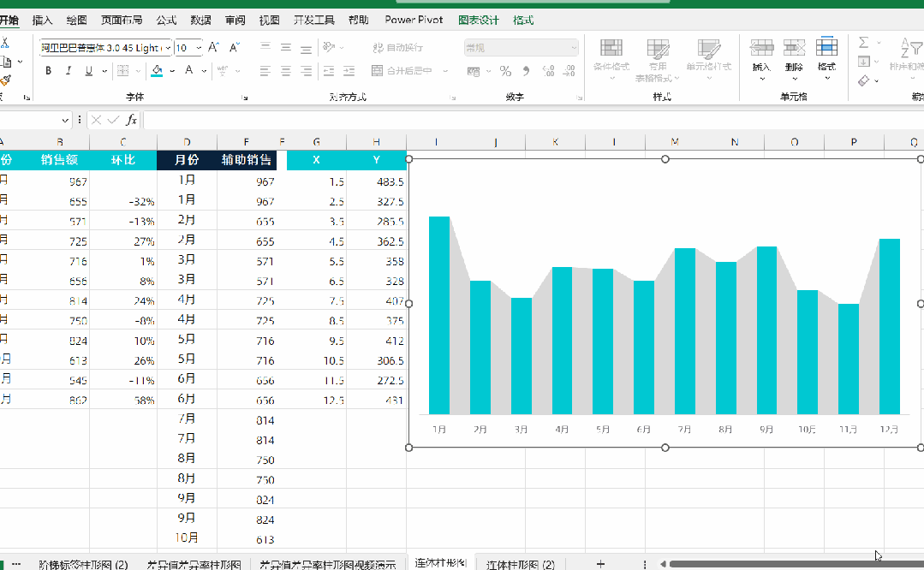Apply comma thousands separator style
This screenshot has height=570, width=924.
[x=527, y=71]
